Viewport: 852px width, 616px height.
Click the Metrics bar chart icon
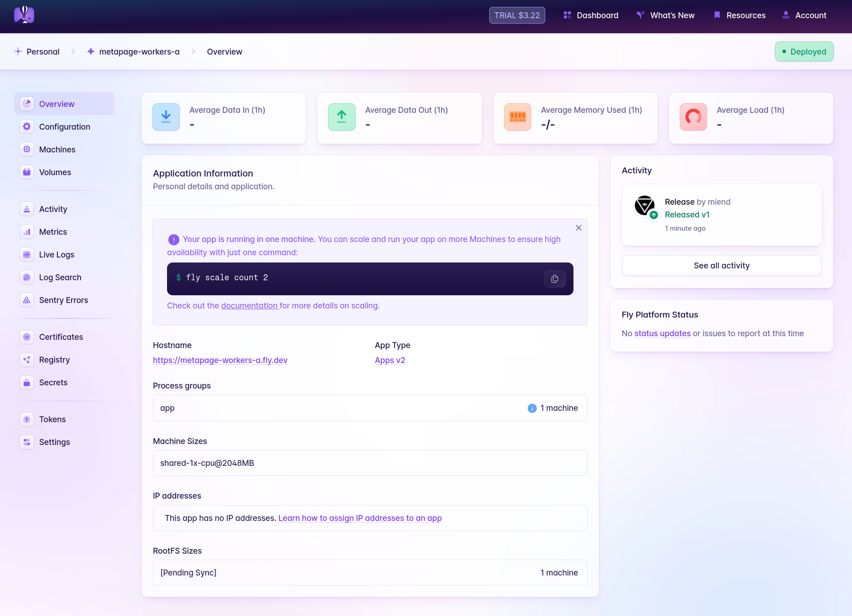click(27, 232)
